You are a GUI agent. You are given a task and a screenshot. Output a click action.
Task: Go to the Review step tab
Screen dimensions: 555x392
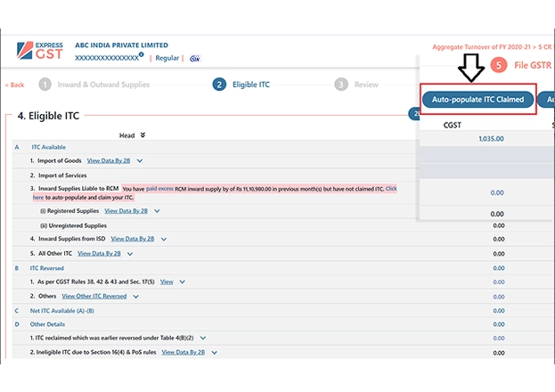(x=365, y=85)
